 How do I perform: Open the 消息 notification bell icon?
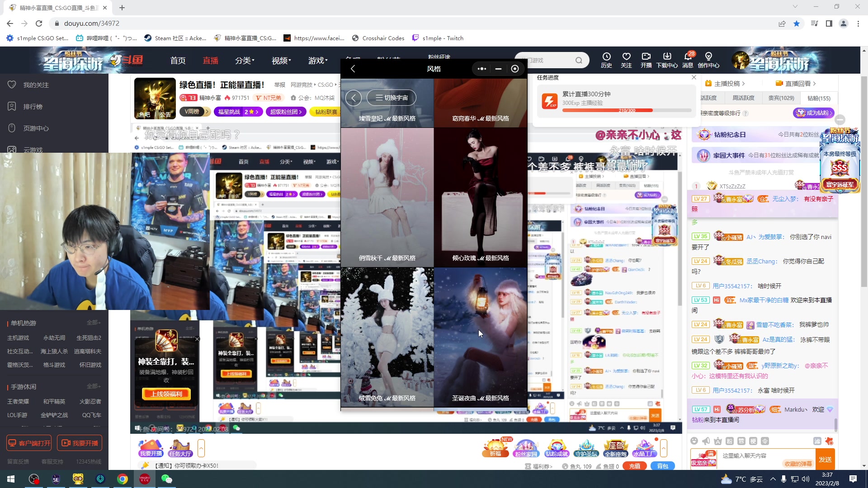[x=688, y=57]
